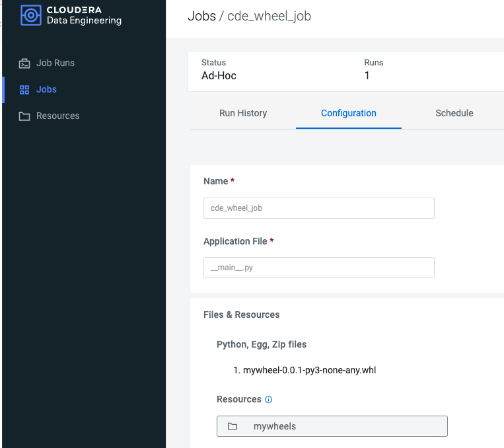Screen dimensions: 504x448
Task: Click the Job Runs terminal icon
Action: click(x=24, y=63)
